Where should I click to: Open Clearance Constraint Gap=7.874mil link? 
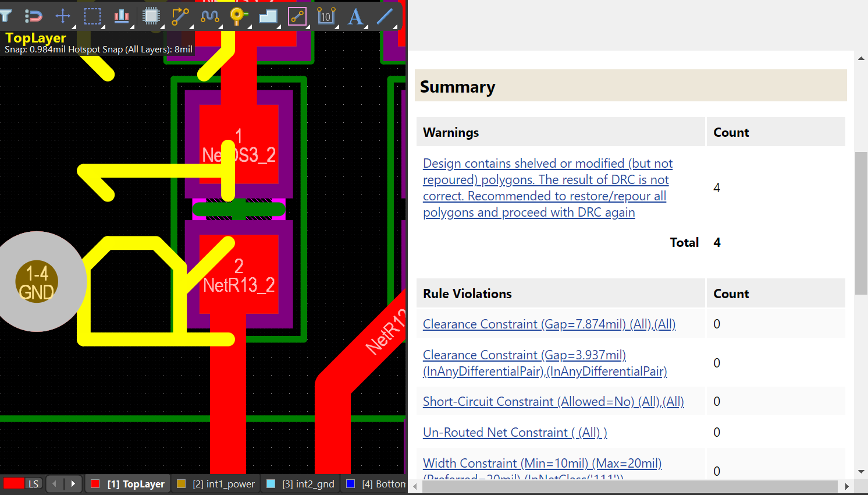click(549, 324)
